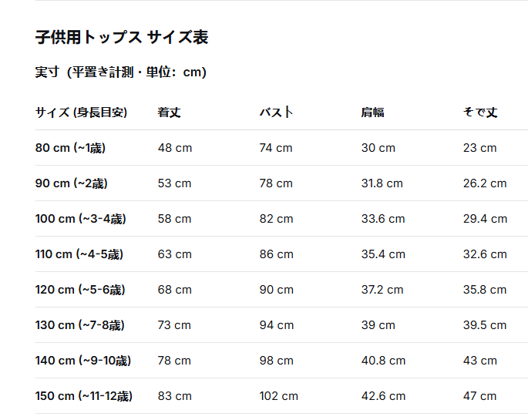
Task: Select the 150 cm (~11-12歳) row label
Action: click(84, 396)
